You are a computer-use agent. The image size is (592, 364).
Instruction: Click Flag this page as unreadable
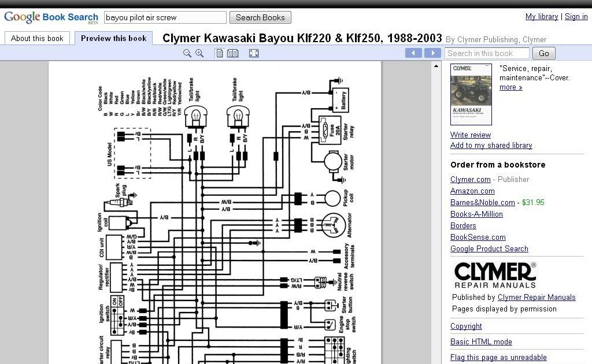(x=498, y=357)
